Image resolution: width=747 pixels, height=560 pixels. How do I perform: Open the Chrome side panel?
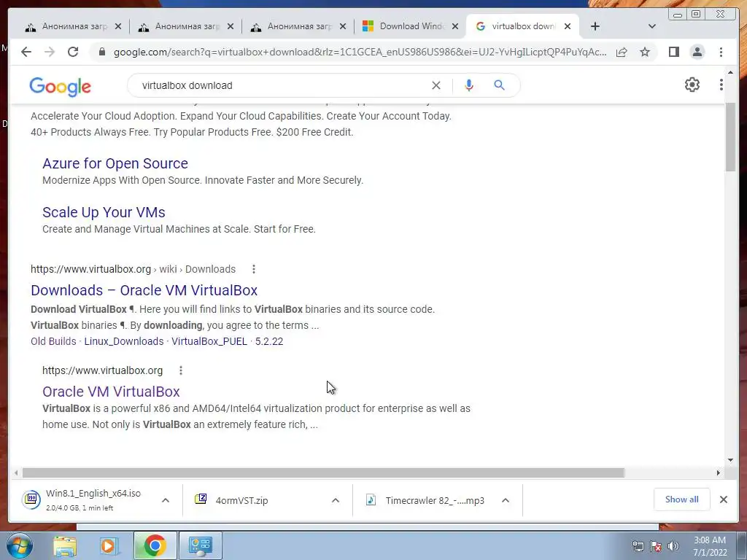673,52
